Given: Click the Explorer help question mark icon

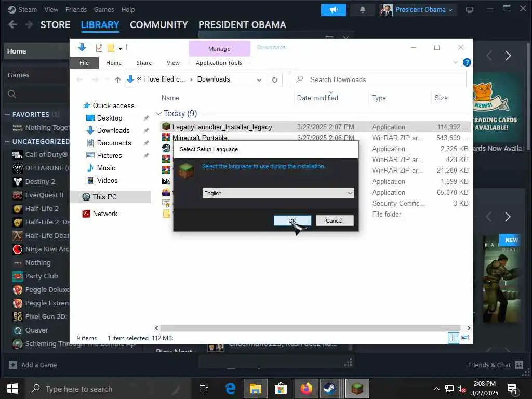Looking at the screenshot, I should click(467, 62).
